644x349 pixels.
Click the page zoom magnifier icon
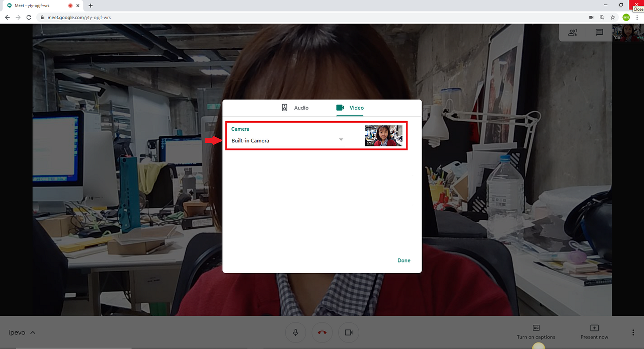tap(602, 17)
